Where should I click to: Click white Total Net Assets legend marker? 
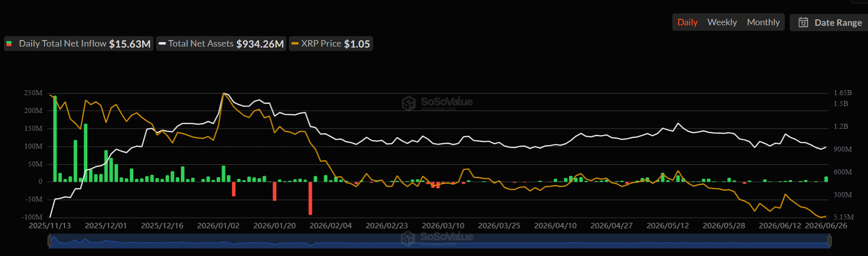(162, 44)
